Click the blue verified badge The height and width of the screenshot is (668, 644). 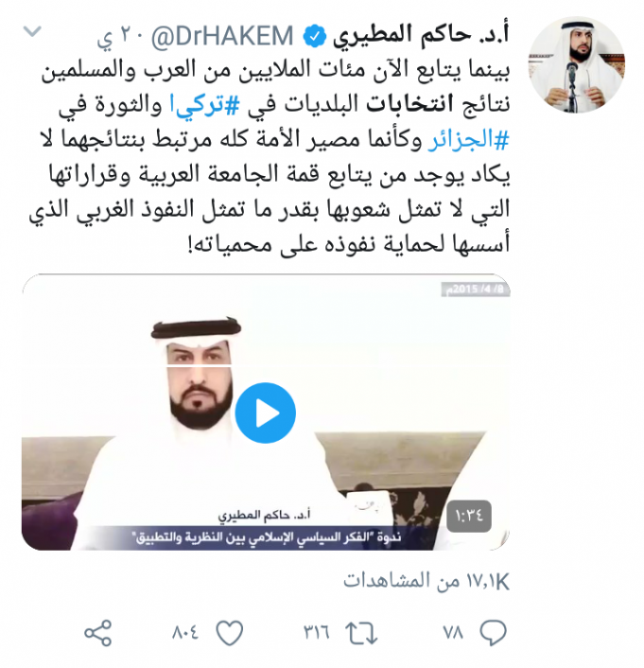click(x=314, y=37)
